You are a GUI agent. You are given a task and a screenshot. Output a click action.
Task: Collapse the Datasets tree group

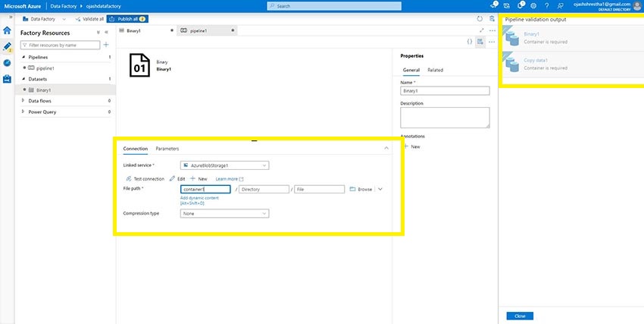23,78
